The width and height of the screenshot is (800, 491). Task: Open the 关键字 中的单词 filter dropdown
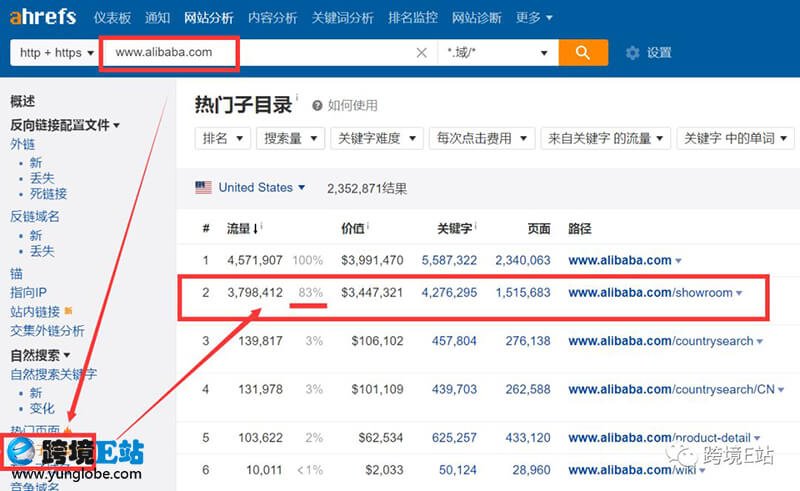click(x=736, y=138)
